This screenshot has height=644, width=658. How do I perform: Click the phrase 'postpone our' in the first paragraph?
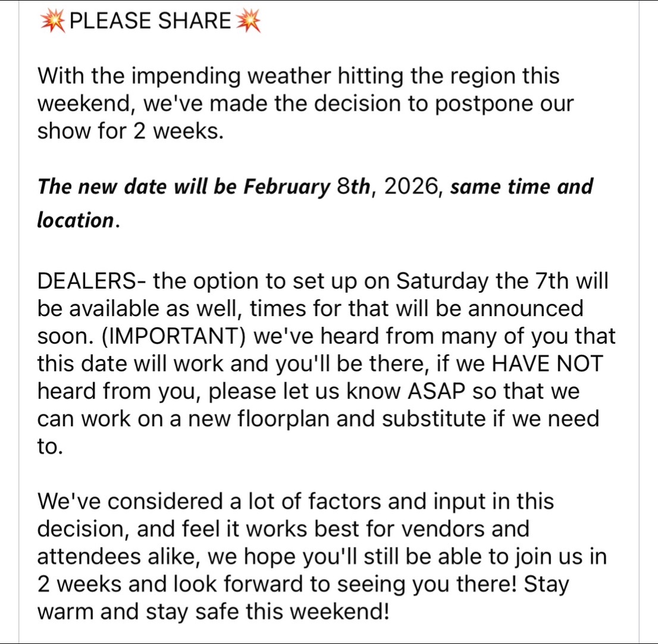pyautogui.click(x=503, y=104)
